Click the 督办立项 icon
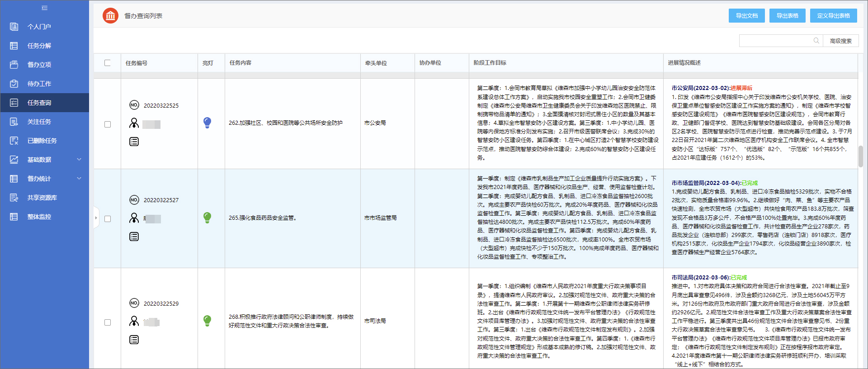868x369 pixels. click(x=14, y=65)
